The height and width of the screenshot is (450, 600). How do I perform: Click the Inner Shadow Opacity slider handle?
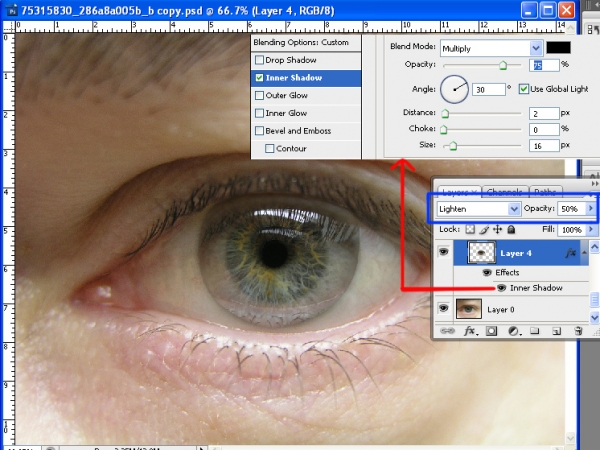pos(503,65)
